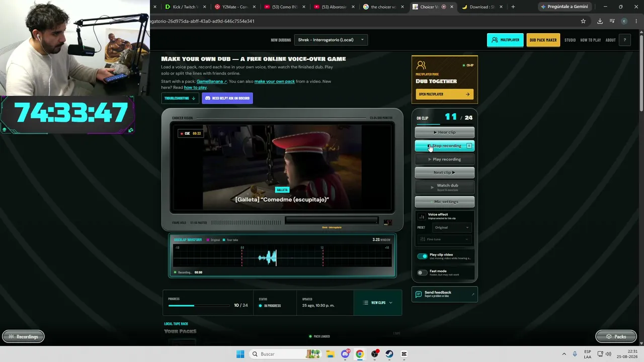Open the voice effect Preset dropdown
The height and width of the screenshot is (362, 644).
(x=451, y=227)
